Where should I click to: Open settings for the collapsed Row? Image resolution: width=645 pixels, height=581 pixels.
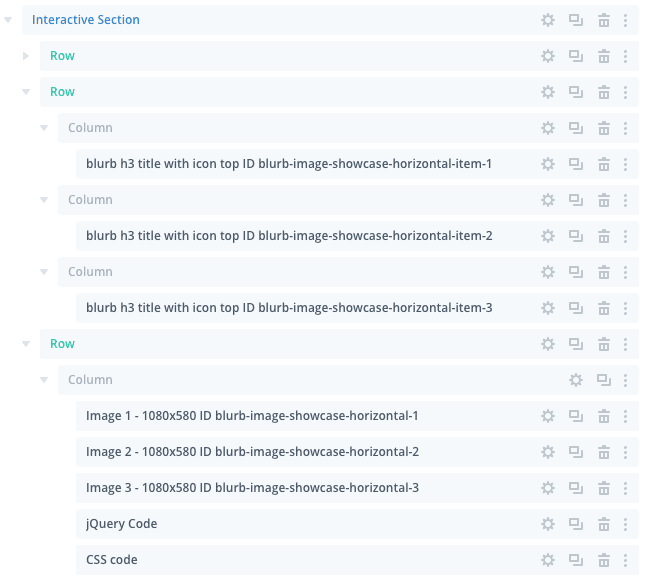pos(548,56)
